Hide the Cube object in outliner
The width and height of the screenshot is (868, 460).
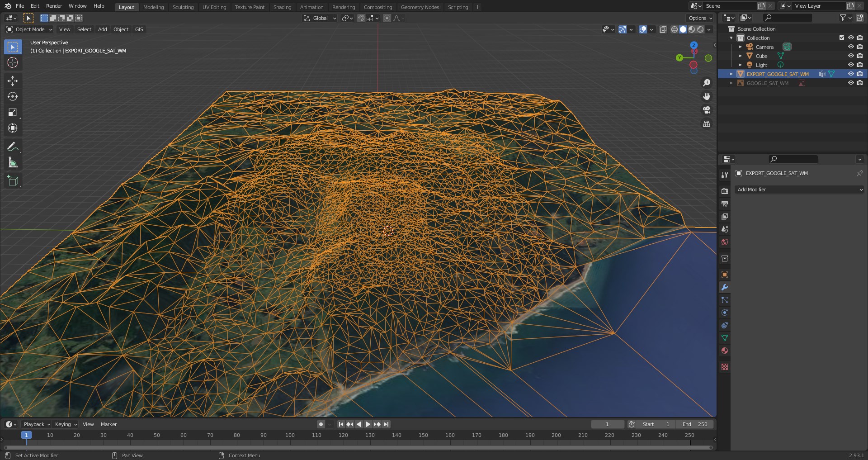coord(850,56)
